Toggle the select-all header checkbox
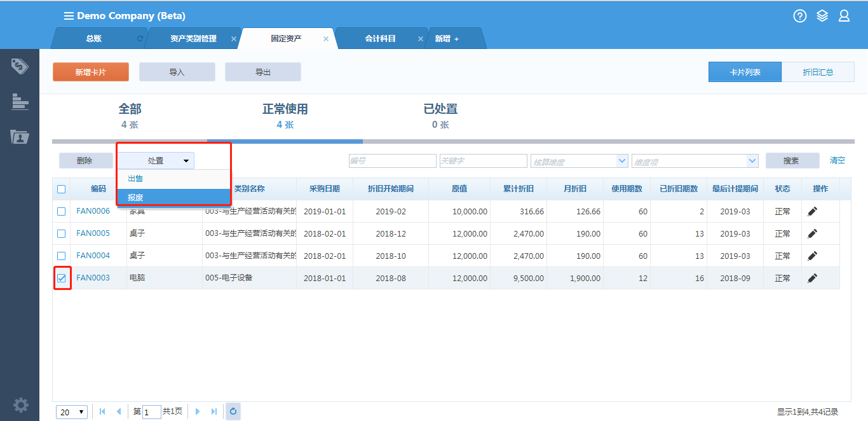The width and height of the screenshot is (868, 421). (61, 189)
